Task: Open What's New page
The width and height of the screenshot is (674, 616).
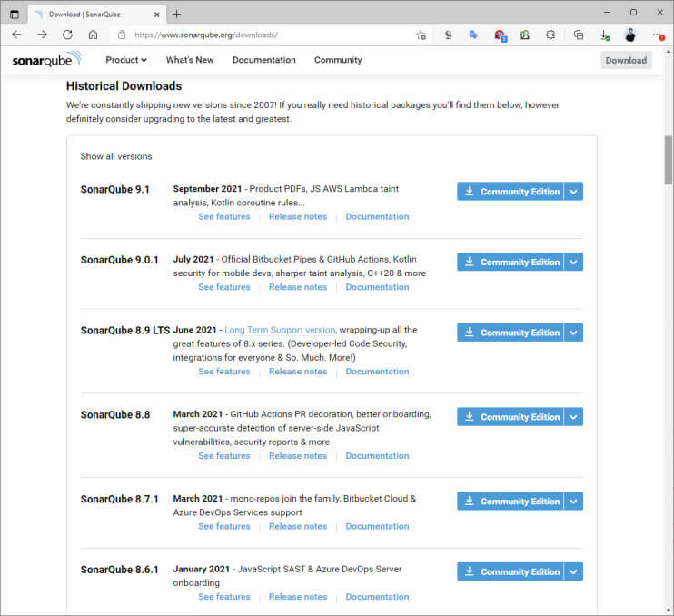Action: [190, 60]
